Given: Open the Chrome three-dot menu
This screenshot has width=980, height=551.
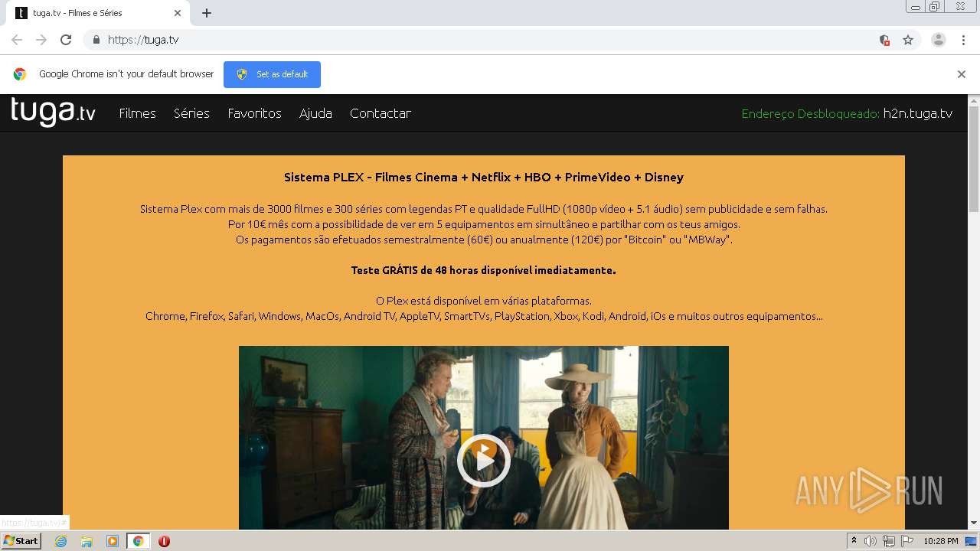Looking at the screenshot, I should (x=963, y=40).
